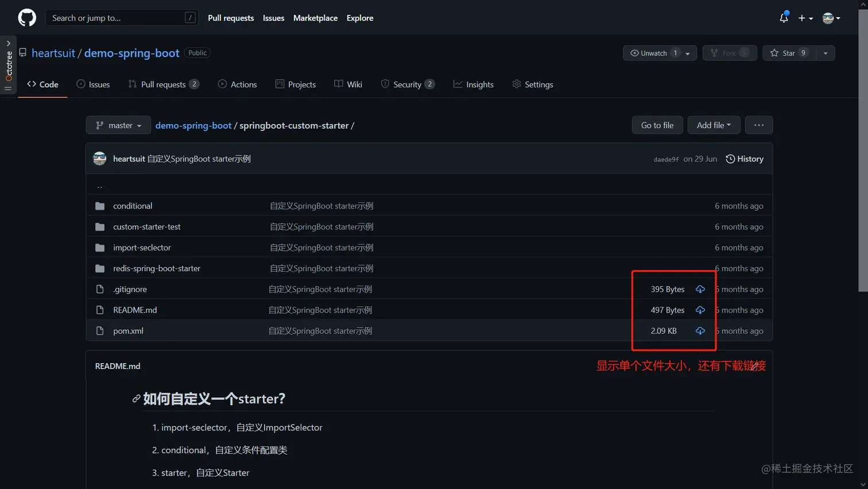Switch to the Actions tab
The width and height of the screenshot is (868, 489).
coord(237,84)
